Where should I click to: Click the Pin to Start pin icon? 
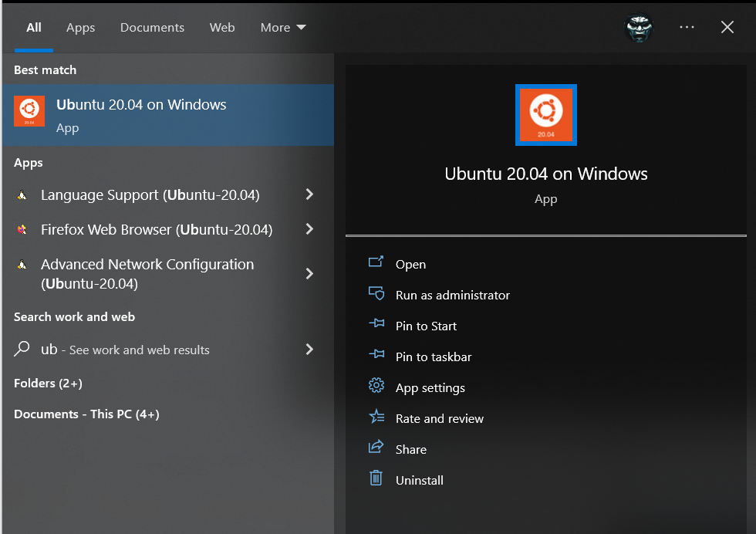376,325
